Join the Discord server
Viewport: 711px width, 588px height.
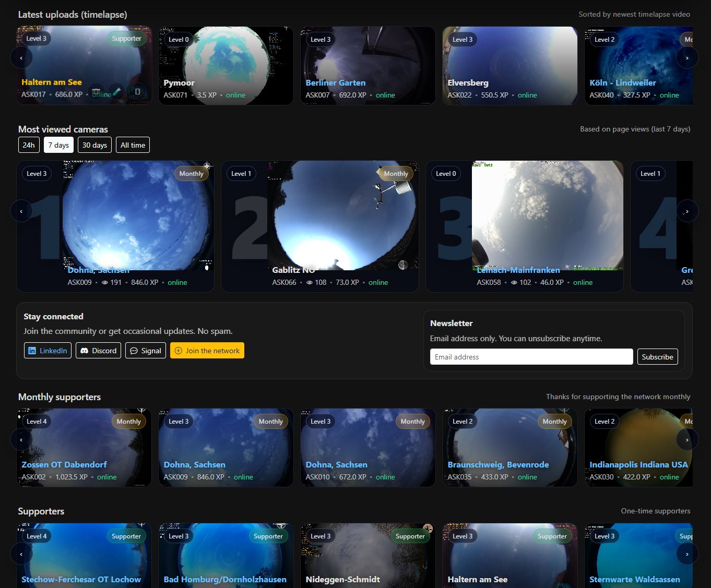[x=98, y=351]
